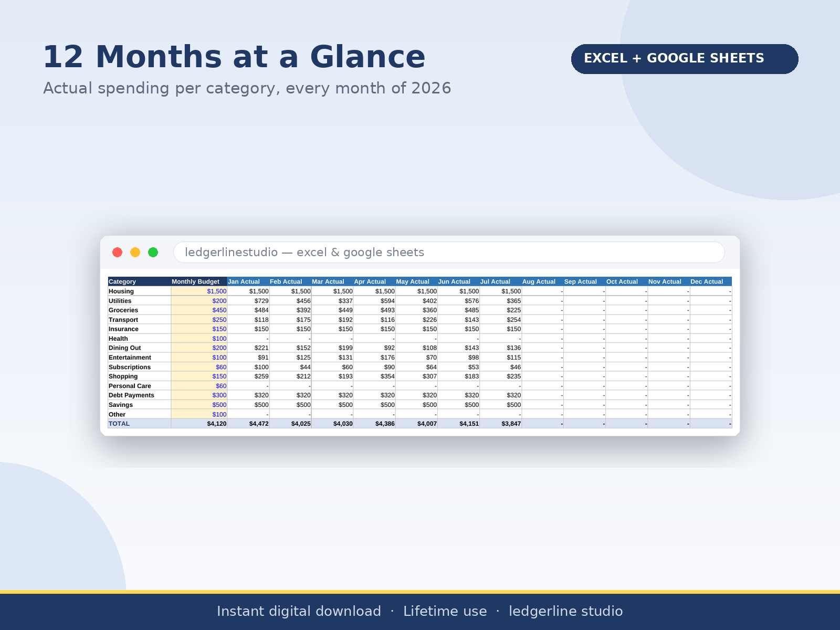This screenshot has width=840, height=630.
Task: Select the Aug Actual column header
Action: (542, 282)
